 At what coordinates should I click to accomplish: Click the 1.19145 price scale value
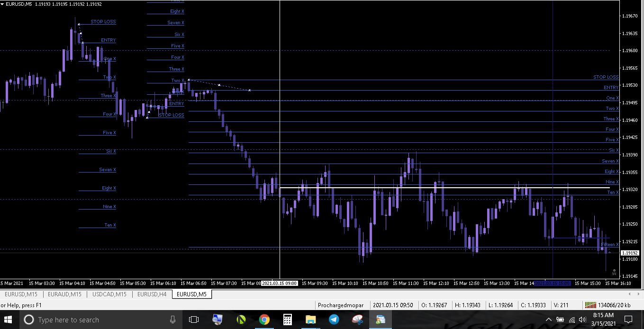coord(629,276)
